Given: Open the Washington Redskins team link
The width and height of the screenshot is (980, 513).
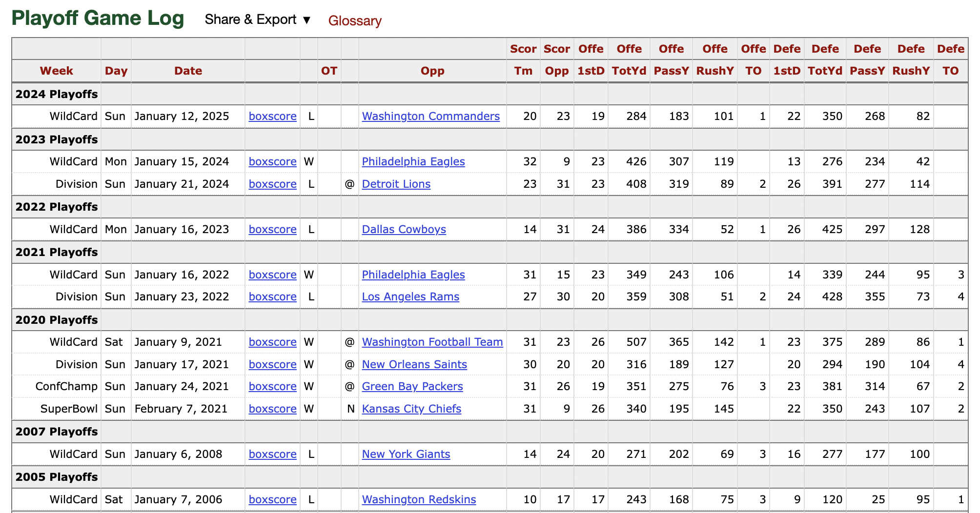Looking at the screenshot, I should (419, 499).
